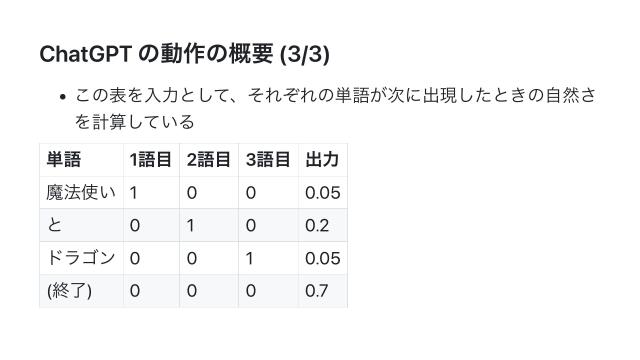Screen dimensions: 640x360
Task: Click the 魔法使い row label cell
Action: tap(81, 193)
